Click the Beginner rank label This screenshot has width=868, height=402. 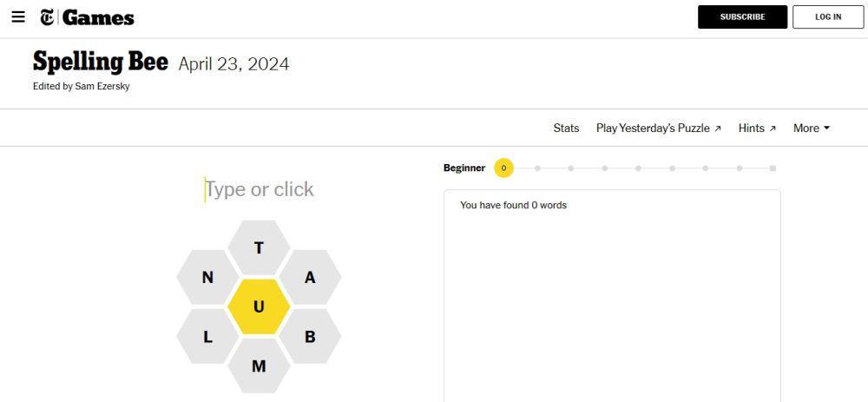click(464, 168)
